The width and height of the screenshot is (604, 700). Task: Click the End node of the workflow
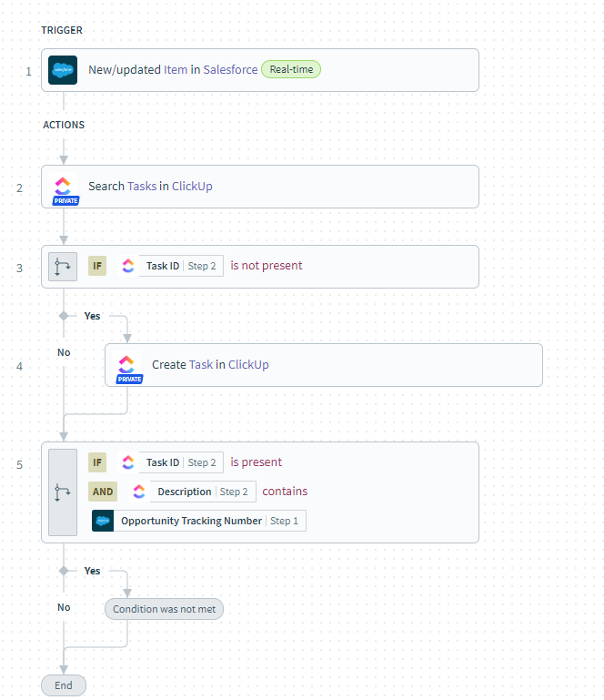pos(64,685)
